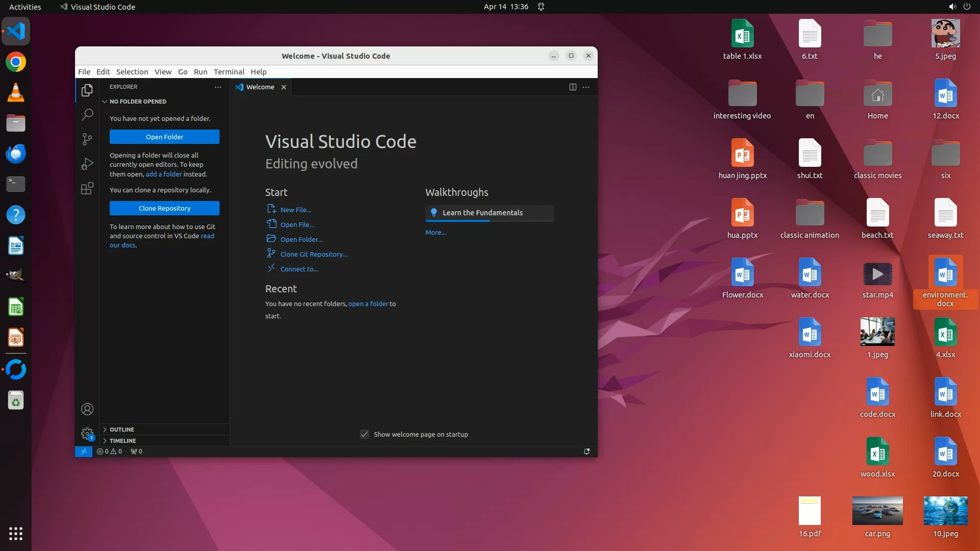
Task: Click the remote window status bar icon
Action: coord(84,452)
